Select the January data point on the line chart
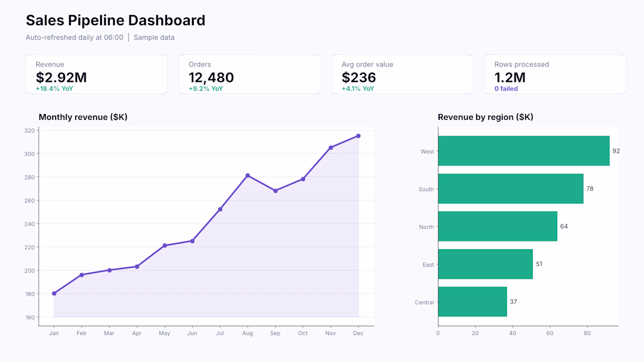 (54, 294)
